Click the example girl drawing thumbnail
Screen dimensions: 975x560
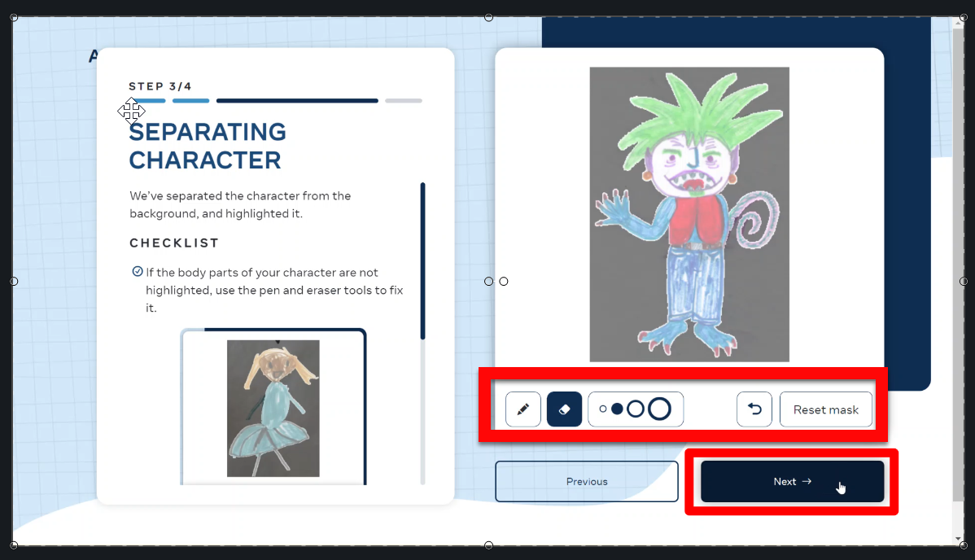click(x=273, y=408)
